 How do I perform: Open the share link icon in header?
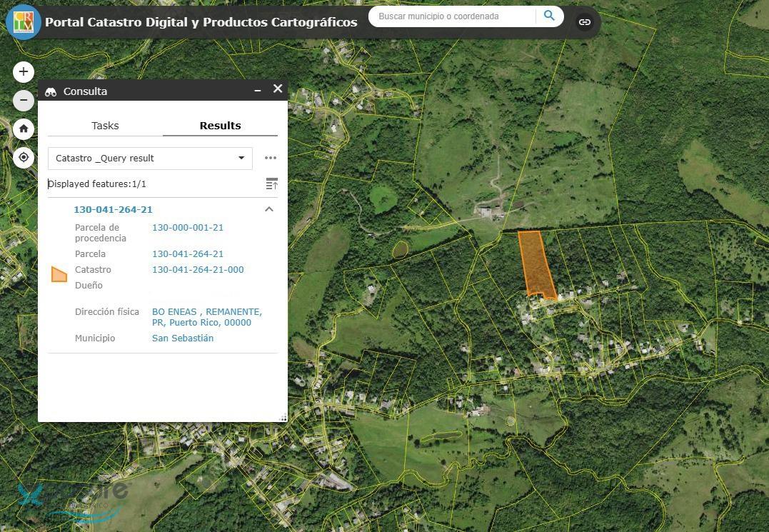pos(585,22)
